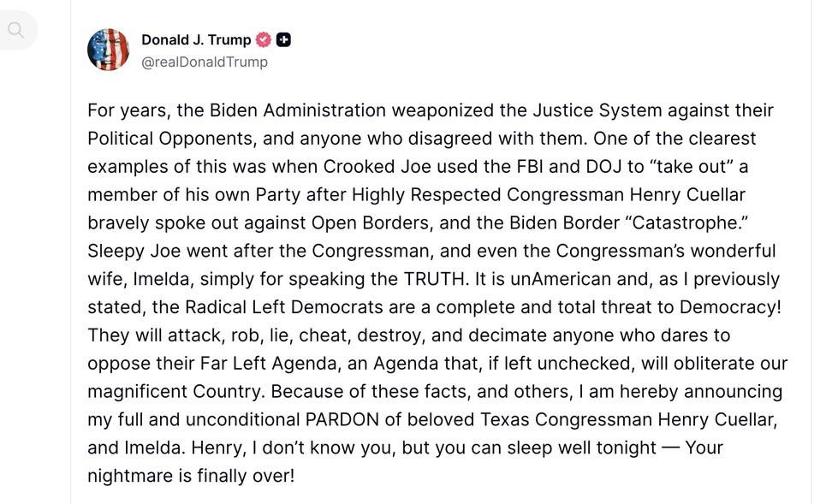Open the flag-themed profile avatar

[x=108, y=50]
